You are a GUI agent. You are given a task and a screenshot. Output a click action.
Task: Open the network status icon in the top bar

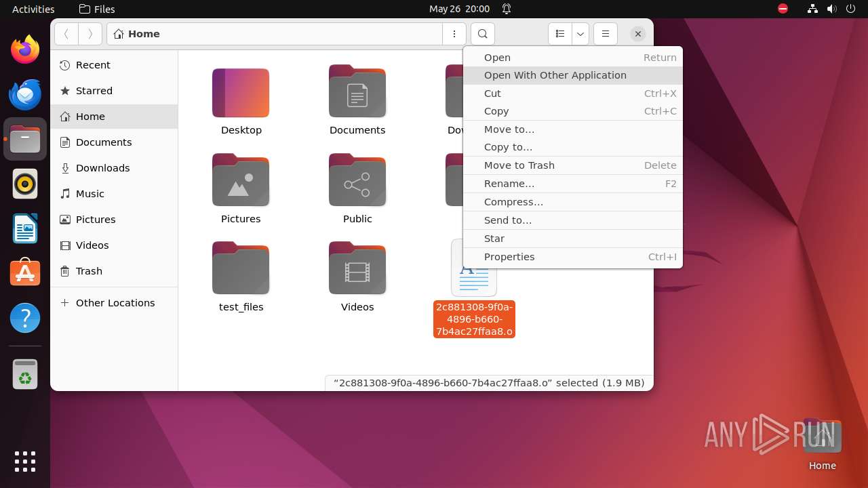coord(813,9)
